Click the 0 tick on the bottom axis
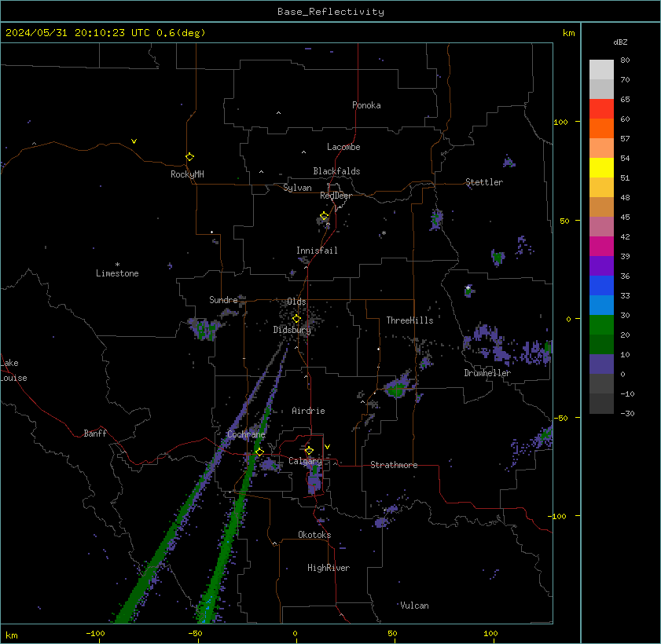This screenshot has height=644, width=661. [295, 634]
